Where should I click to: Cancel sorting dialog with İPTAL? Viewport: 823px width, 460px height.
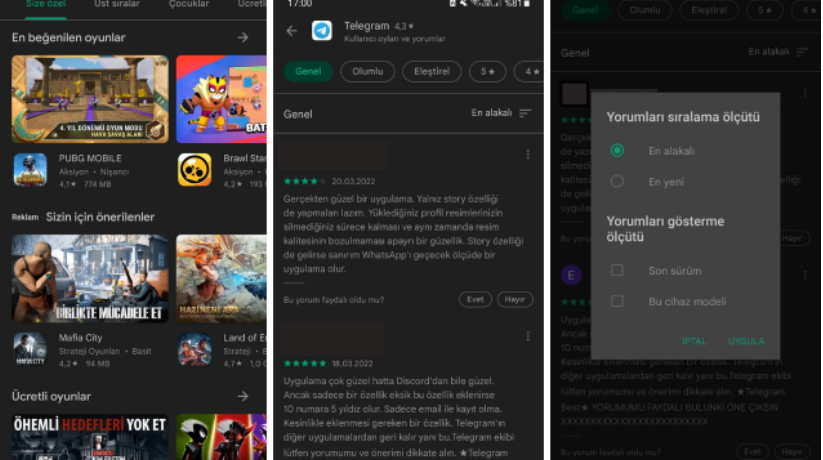694,341
